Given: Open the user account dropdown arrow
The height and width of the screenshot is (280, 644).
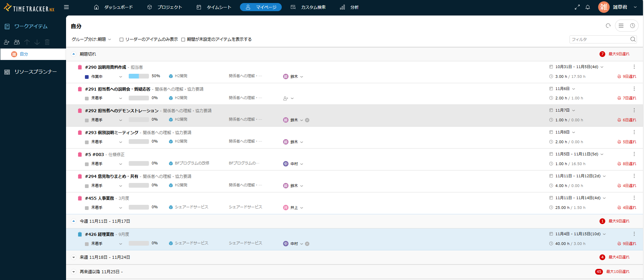Looking at the screenshot, I should point(635,7).
